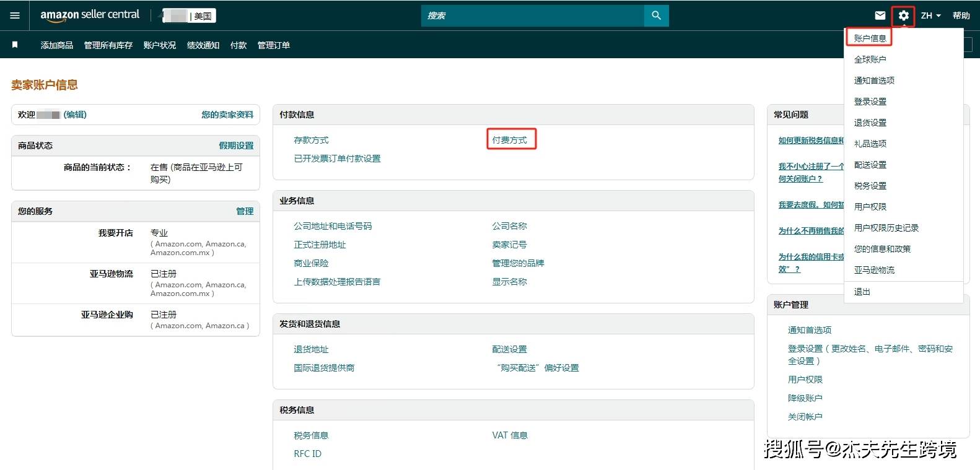This screenshot has width=980, height=470.
Task: Open 显示名称 link
Action: 509,282
